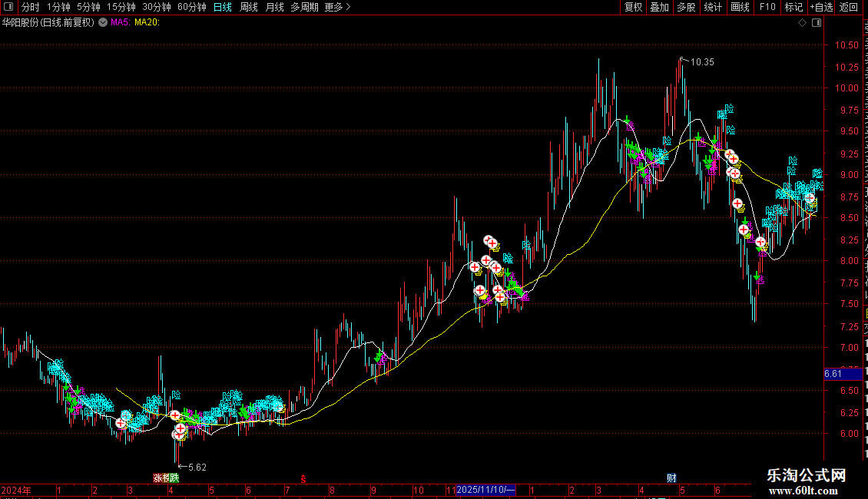Click the 标记 mark button

[x=793, y=7]
